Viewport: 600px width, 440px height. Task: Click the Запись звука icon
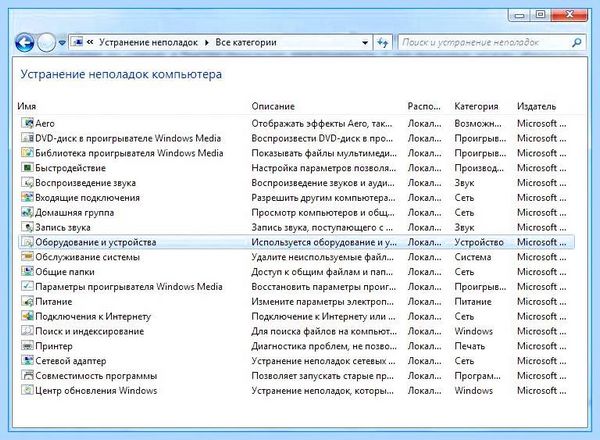[27, 227]
